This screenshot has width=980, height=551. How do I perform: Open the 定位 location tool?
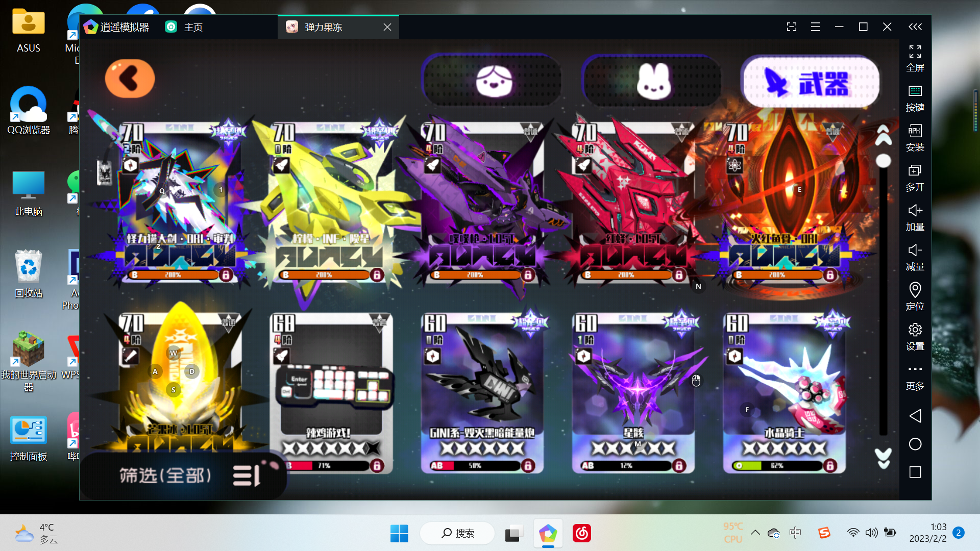coord(915,297)
